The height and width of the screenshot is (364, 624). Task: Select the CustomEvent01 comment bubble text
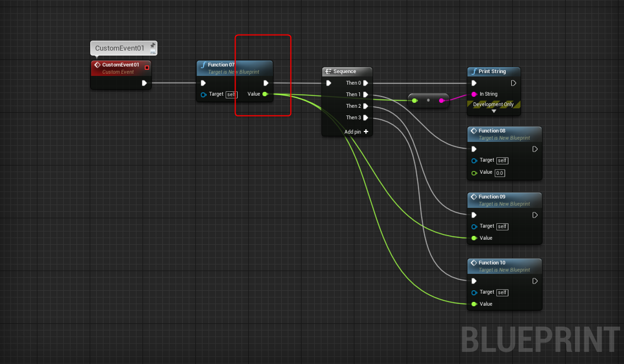click(x=119, y=48)
